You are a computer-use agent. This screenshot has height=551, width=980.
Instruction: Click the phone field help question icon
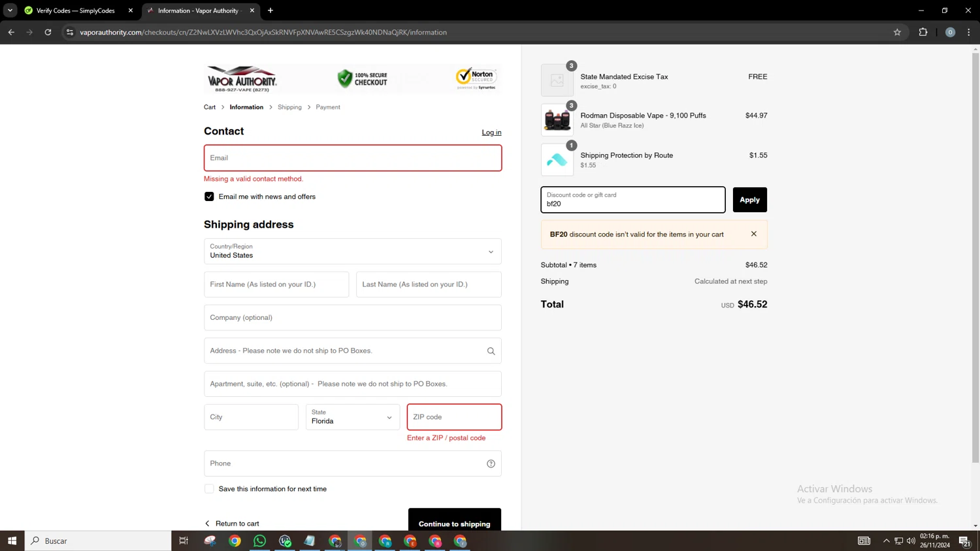tap(491, 464)
